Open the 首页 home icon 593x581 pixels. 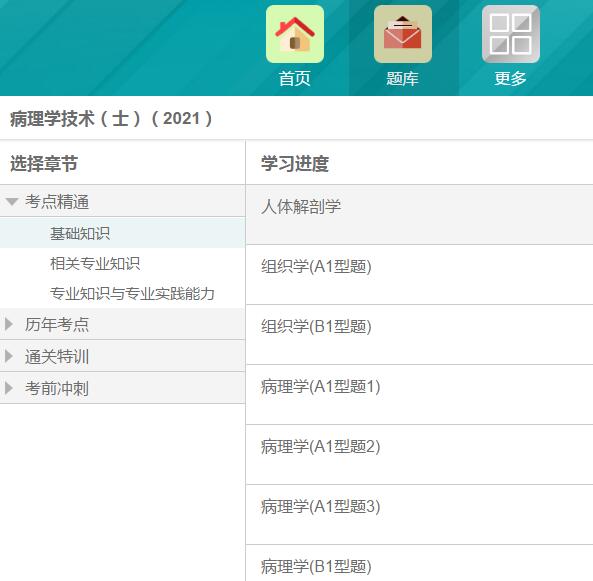(295, 34)
